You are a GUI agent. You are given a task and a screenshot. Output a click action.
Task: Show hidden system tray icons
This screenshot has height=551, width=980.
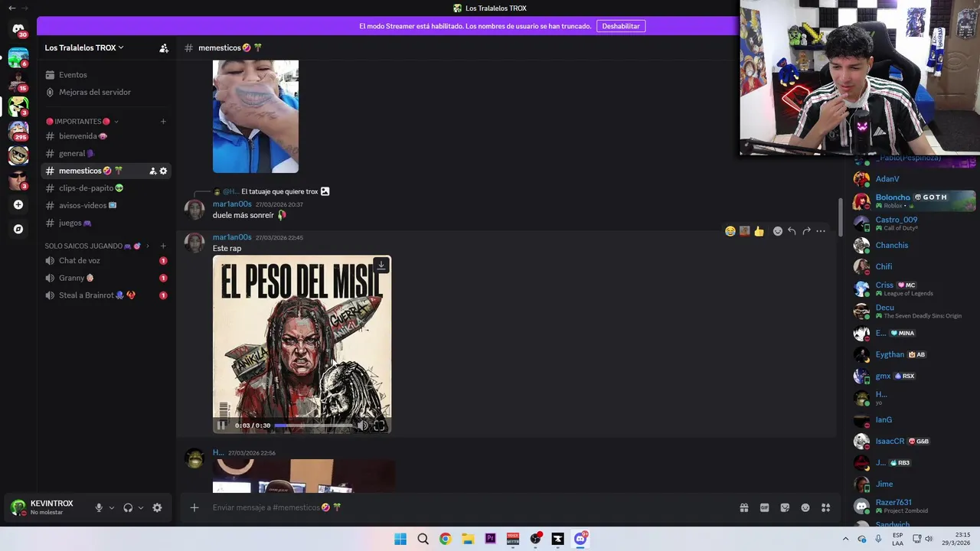tap(845, 539)
